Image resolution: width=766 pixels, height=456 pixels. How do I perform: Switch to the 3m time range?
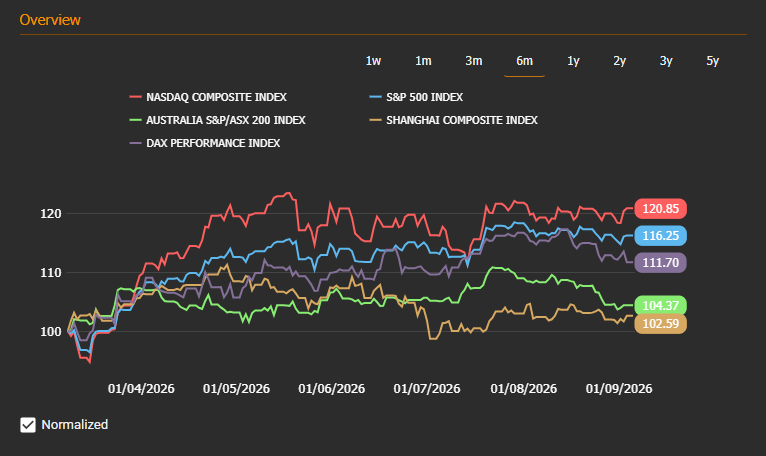(x=473, y=61)
